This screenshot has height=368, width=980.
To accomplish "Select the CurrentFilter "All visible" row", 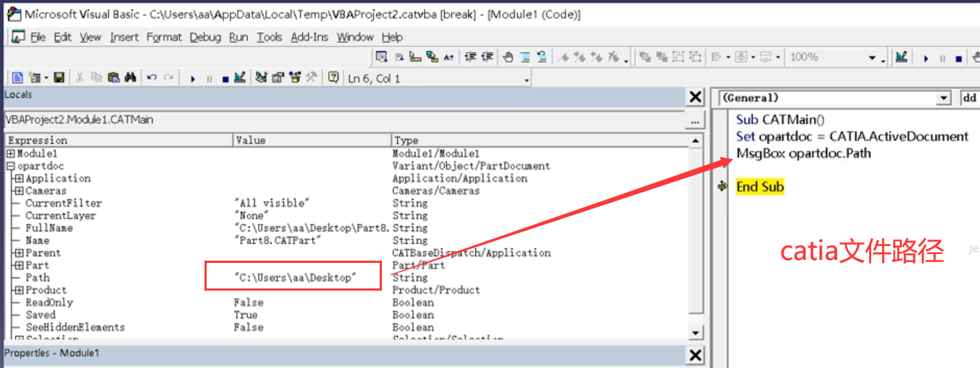I will [346, 204].
